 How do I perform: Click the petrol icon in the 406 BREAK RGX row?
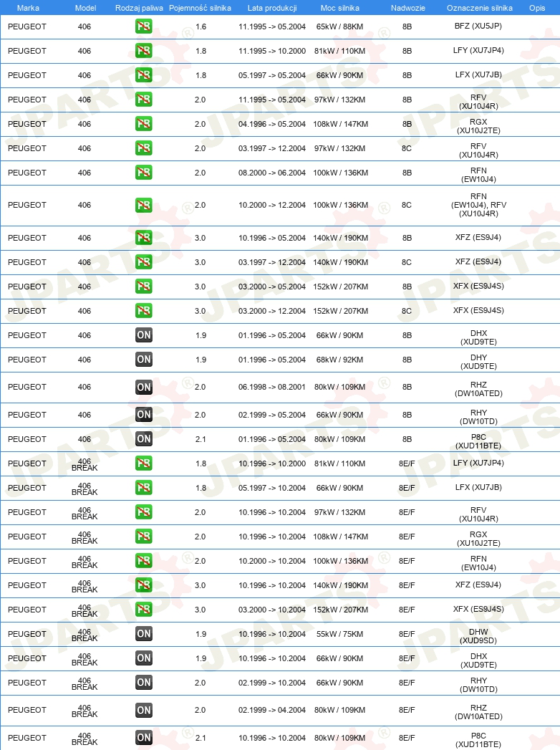(x=143, y=537)
